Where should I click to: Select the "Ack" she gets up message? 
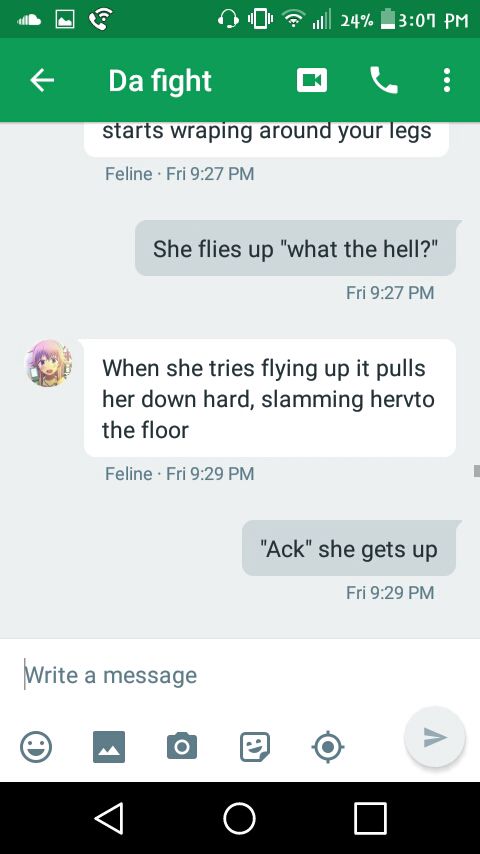coord(349,548)
